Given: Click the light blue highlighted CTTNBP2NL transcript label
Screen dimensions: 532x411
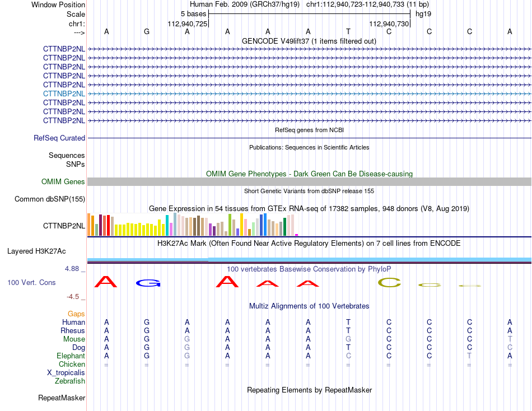Looking at the screenshot, I should point(64,94).
